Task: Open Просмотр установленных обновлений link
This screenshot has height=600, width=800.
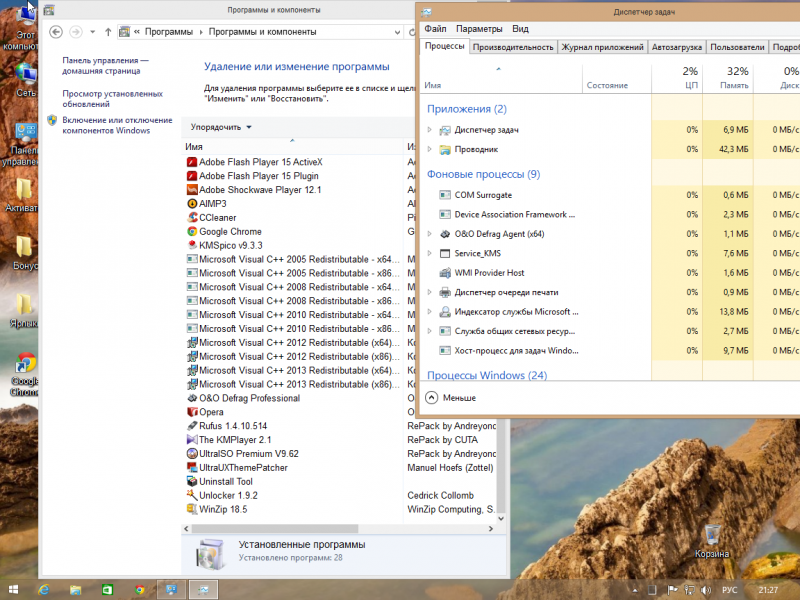Action: coord(112,98)
